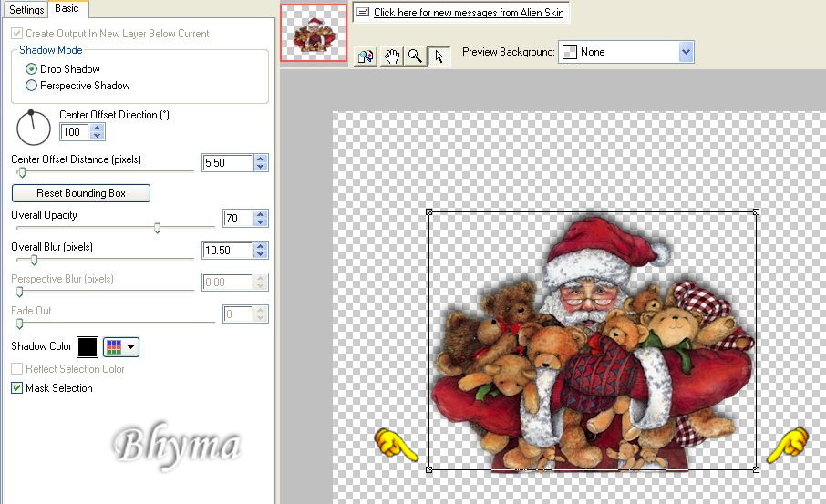Click the top-left bounding box handle
Screen dimensions: 826x504
[428, 212]
